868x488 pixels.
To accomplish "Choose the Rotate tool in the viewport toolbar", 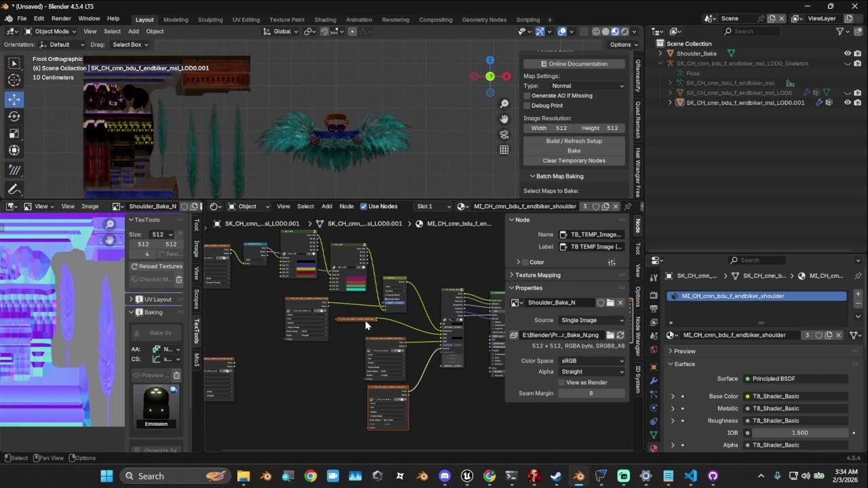I will tap(14, 116).
